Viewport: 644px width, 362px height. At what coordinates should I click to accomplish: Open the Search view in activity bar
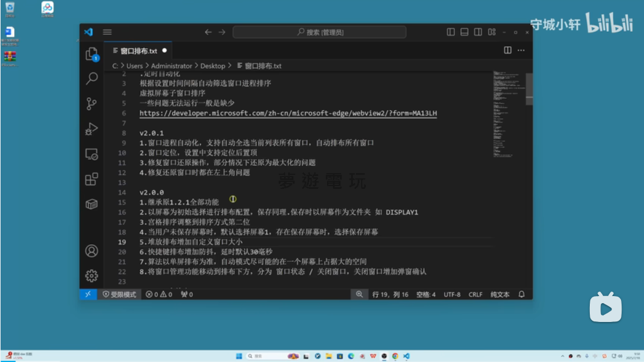point(91,78)
